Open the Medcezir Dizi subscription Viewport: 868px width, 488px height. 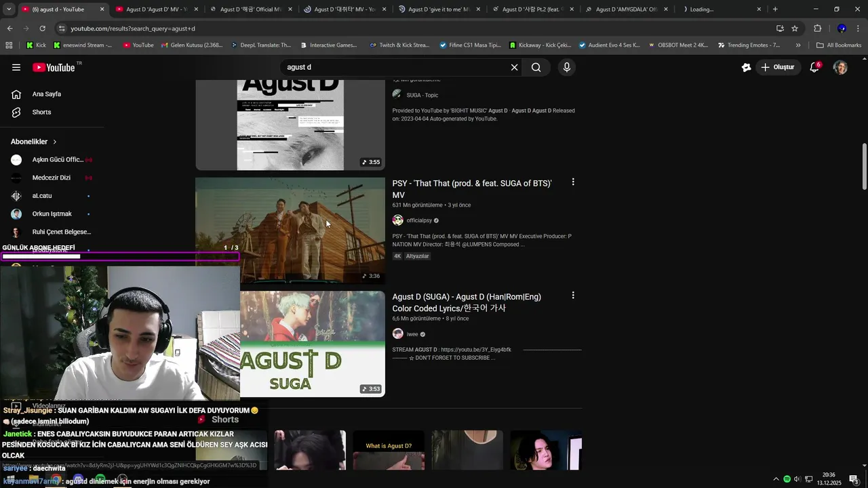pos(52,178)
